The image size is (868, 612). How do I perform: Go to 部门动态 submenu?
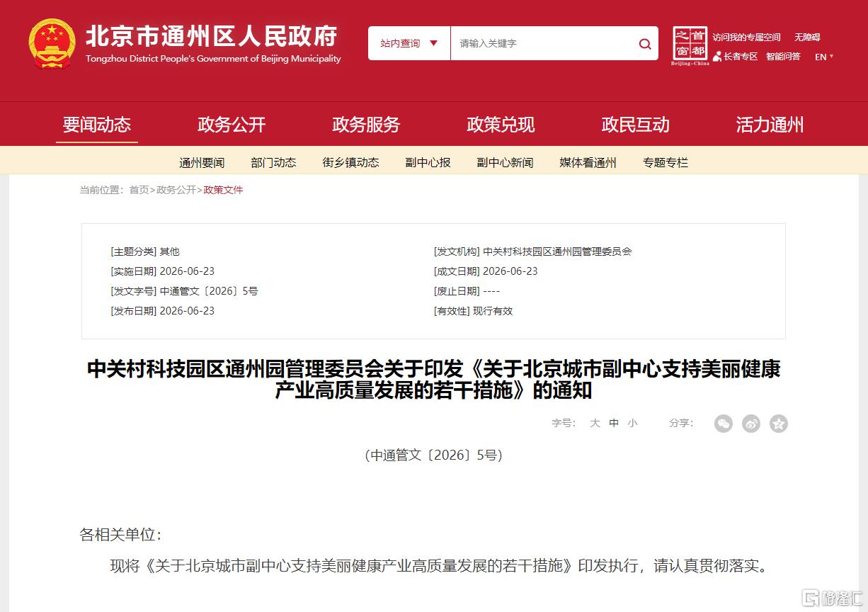[x=273, y=162]
